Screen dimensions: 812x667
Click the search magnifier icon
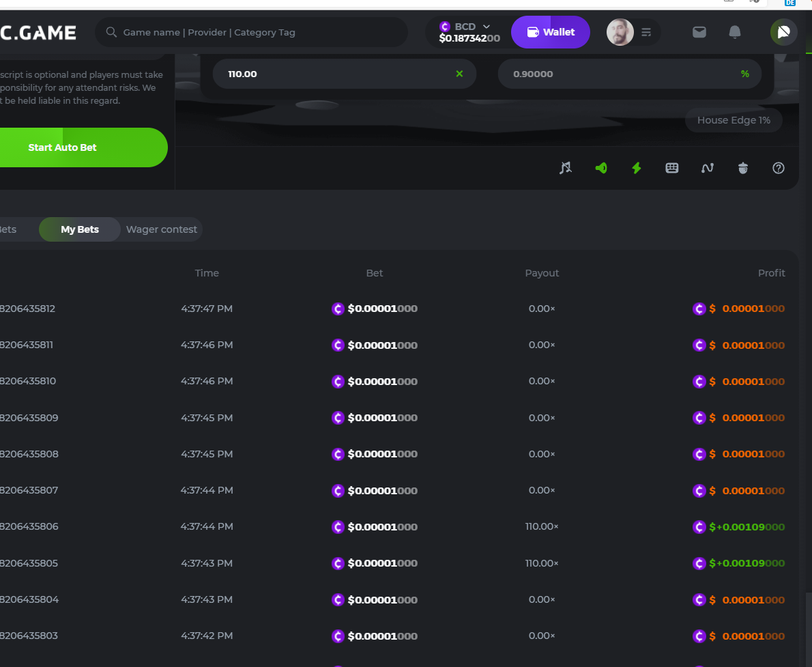(111, 32)
